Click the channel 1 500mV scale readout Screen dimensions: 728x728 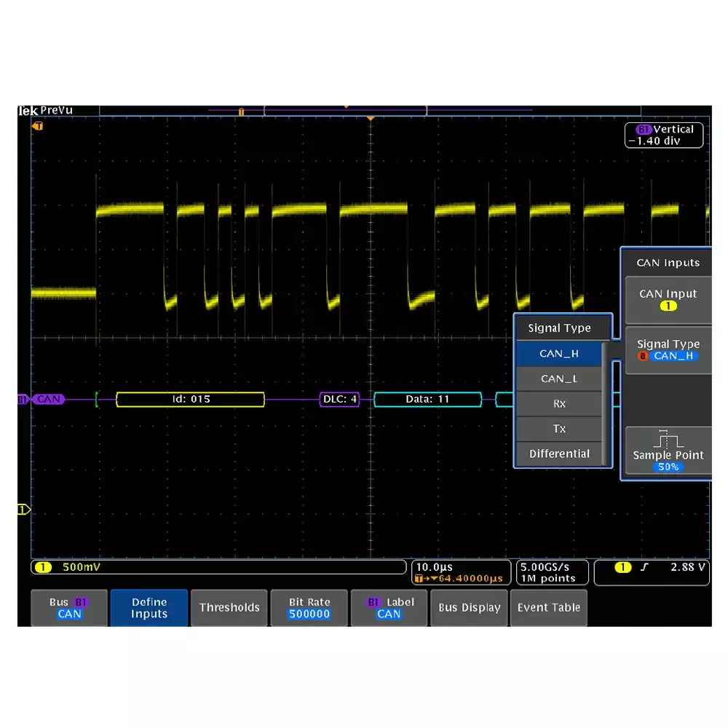82,567
